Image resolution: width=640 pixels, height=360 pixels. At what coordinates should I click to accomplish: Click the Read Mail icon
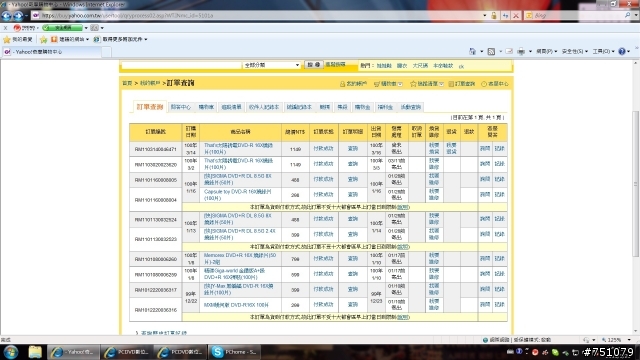[509, 51]
